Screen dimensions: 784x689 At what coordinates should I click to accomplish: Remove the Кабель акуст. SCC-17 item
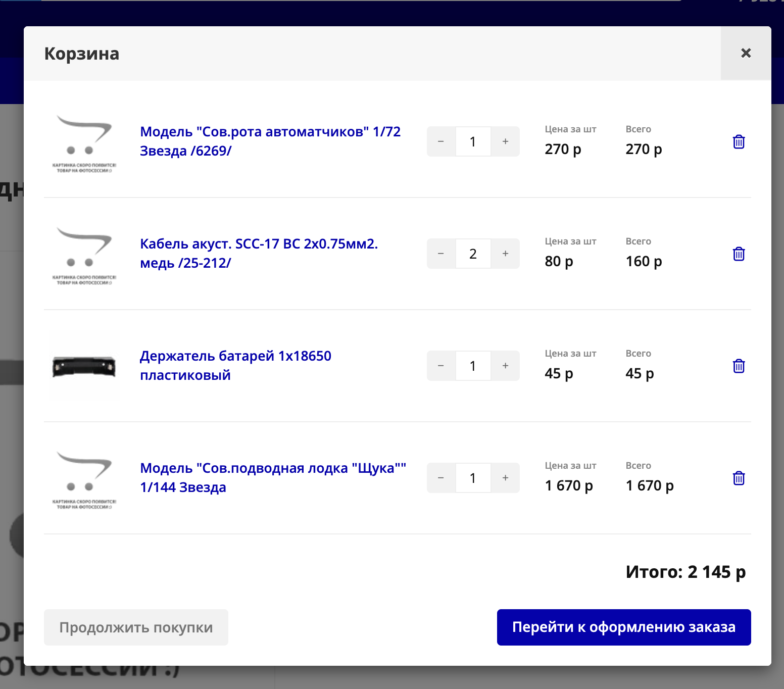(x=739, y=254)
